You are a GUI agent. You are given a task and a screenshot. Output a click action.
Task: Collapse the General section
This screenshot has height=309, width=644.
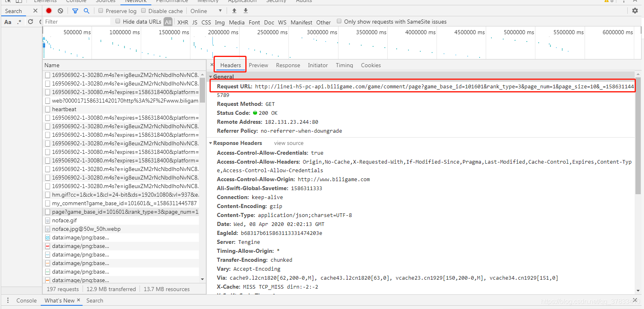(x=211, y=77)
